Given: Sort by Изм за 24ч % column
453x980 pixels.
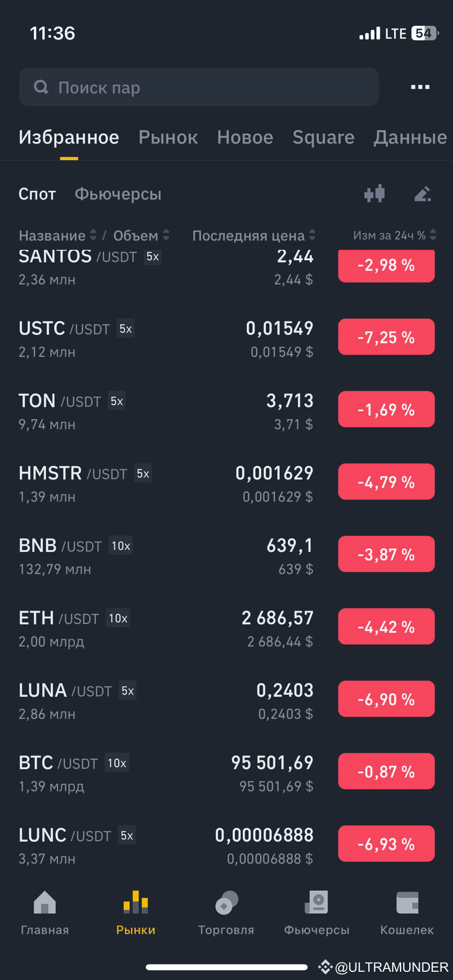Looking at the screenshot, I should click(394, 236).
